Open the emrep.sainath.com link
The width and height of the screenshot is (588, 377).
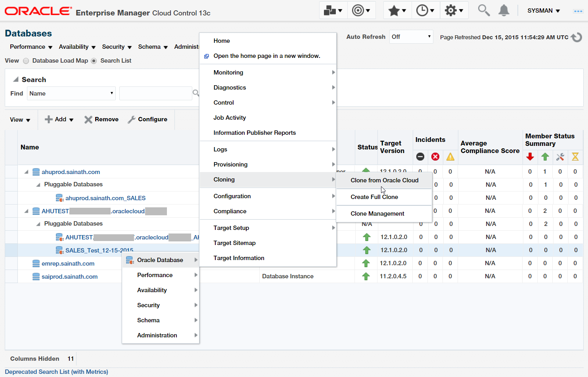pos(68,264)
